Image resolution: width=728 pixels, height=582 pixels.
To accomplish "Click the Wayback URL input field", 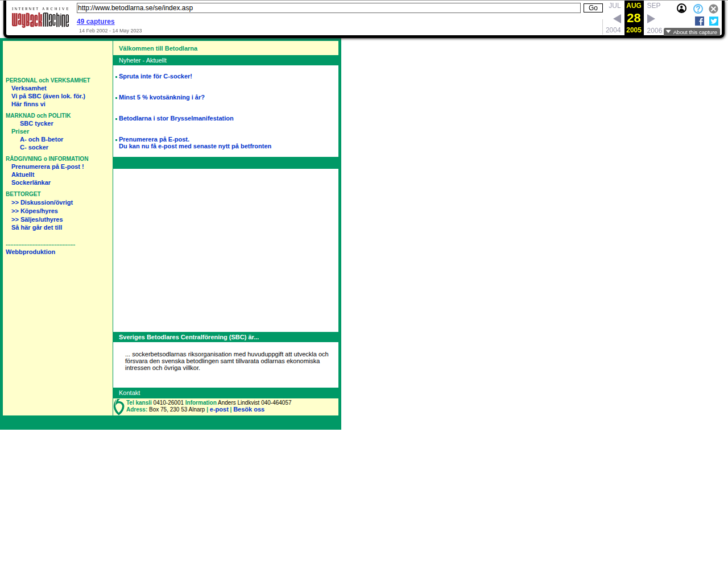I will coord(329,8).
